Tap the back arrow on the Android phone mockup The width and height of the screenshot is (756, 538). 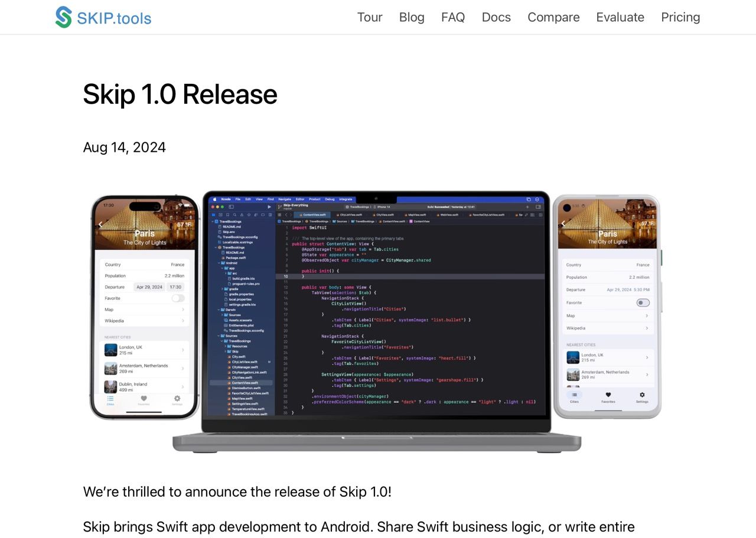563,223
